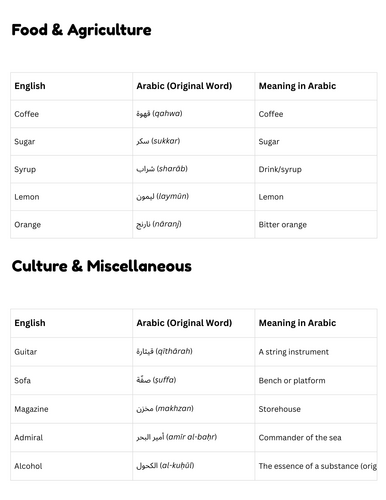This screenshot has height=500, width=386.
Task: Select the A string instrument cell
Action: click(316, 352)
